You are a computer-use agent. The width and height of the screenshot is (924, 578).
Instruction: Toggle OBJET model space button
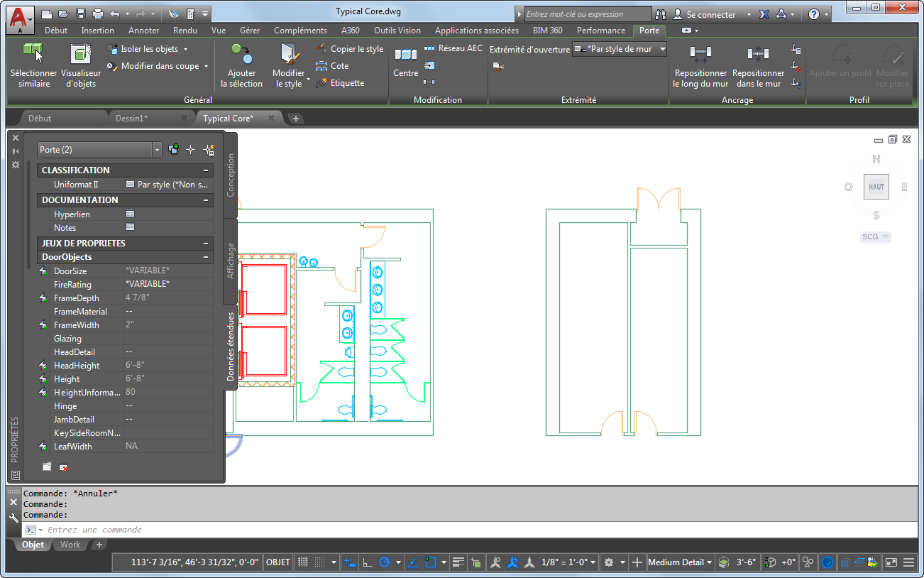(277, 562)
